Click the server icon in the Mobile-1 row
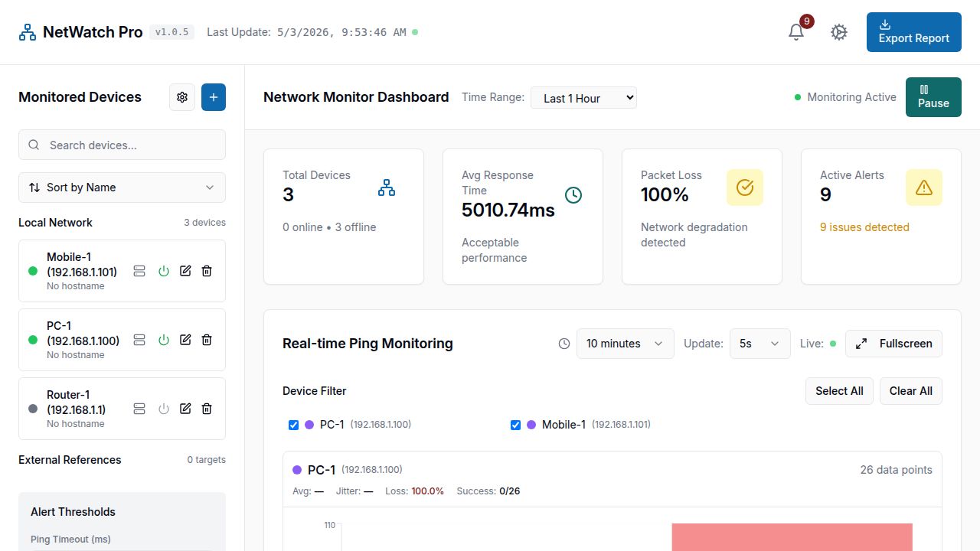 (139, 271)
